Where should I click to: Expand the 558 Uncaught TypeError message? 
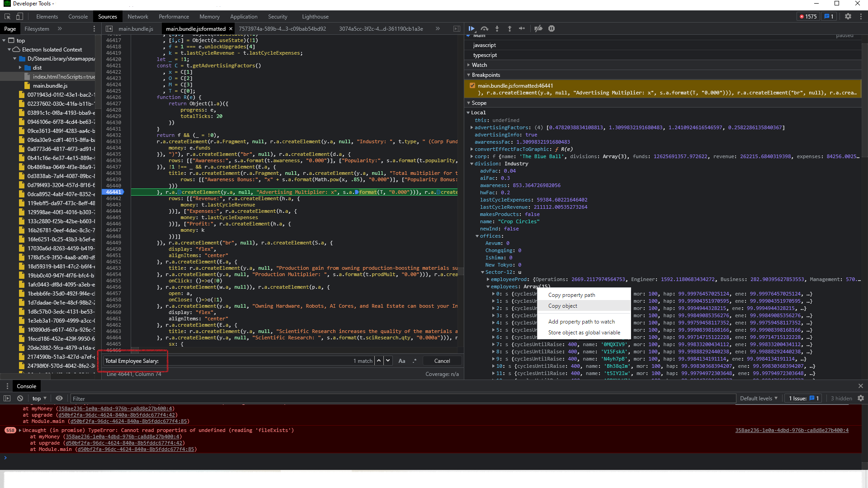20,430
